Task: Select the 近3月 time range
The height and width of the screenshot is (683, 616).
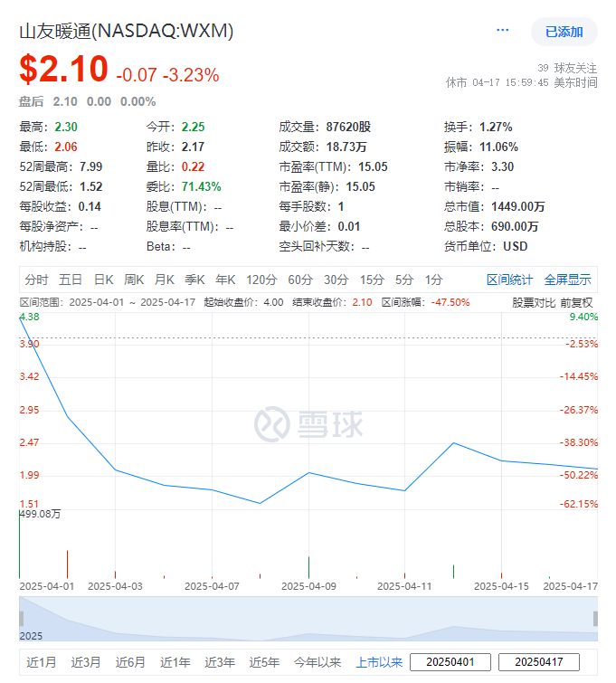Action: point(86,662)
